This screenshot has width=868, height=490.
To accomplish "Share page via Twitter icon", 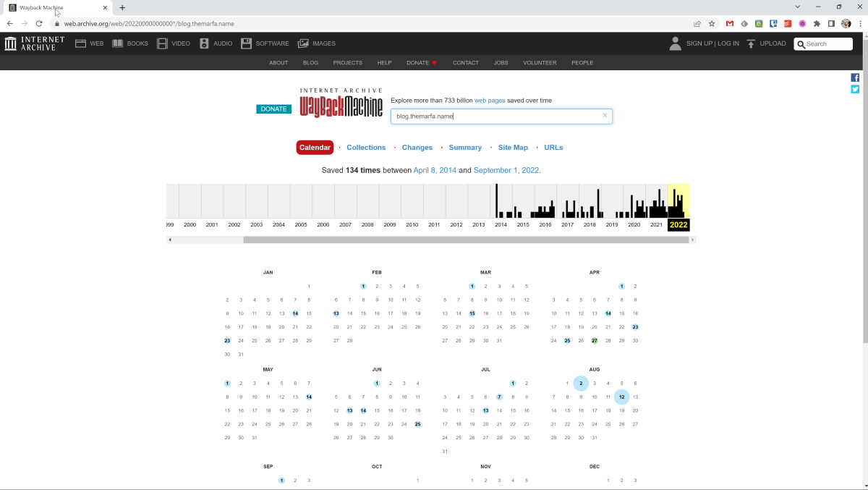I will (855, 89).
